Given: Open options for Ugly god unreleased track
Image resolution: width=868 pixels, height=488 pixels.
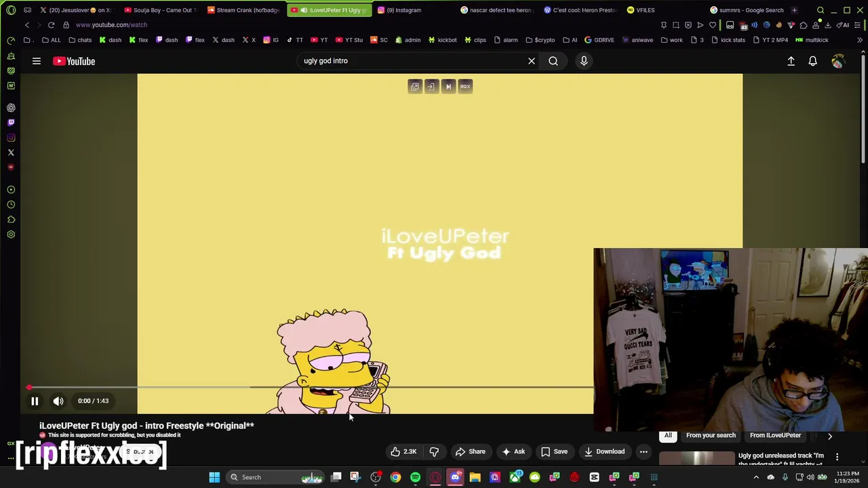Looking at the screenshot, I should (x=837, y=457).
